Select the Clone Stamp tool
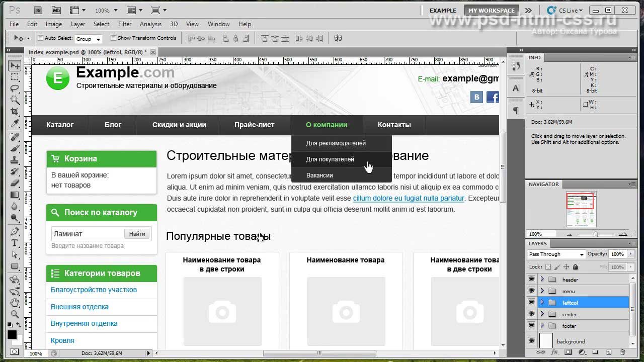 tap(15, 160)
